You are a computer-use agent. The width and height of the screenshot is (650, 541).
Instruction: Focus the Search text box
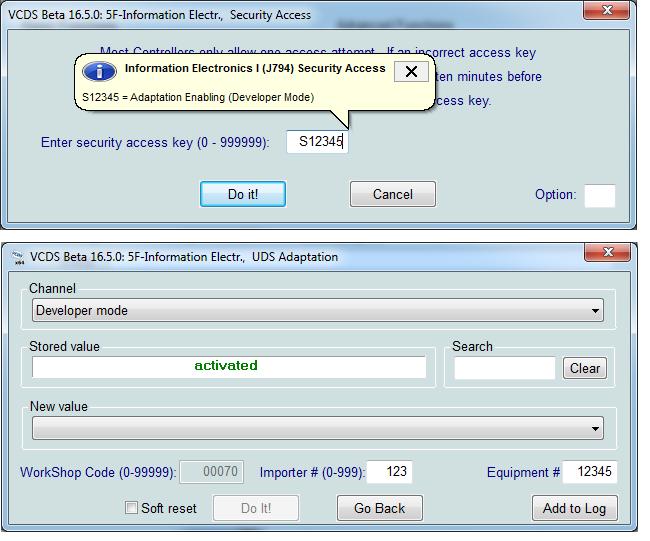click(504, 368)
